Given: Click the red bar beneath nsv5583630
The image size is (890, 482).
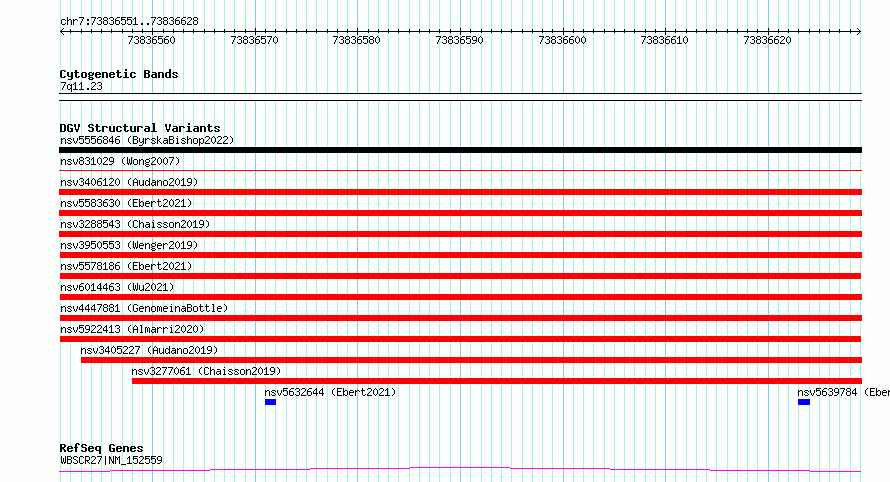Looking at the screenshot, I should pyautogui.click(x=460, y=213).
